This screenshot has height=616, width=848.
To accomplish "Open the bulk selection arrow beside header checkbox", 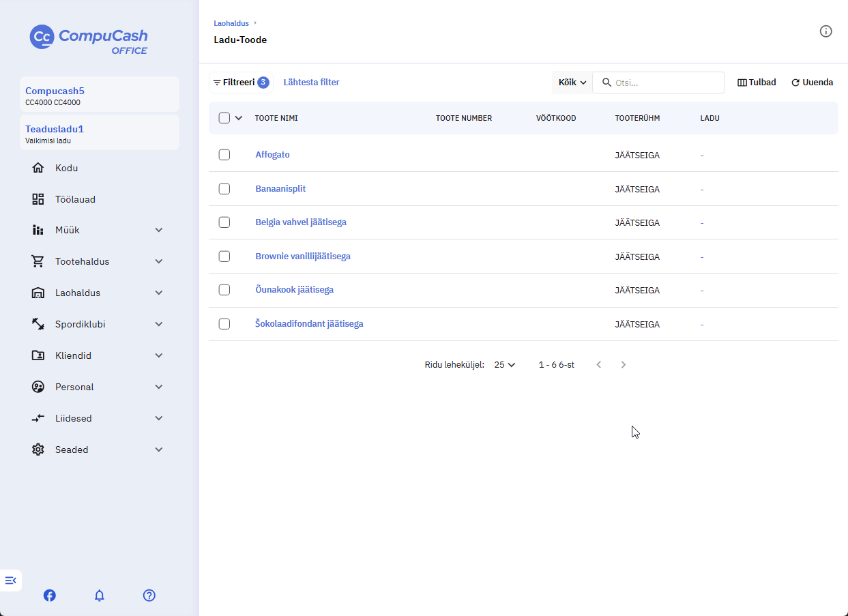I will point(239,118).
